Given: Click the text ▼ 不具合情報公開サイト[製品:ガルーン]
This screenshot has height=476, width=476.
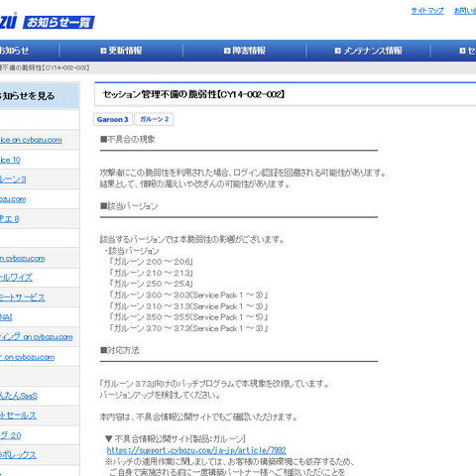Looking at the screenshot, I should 176,439.
